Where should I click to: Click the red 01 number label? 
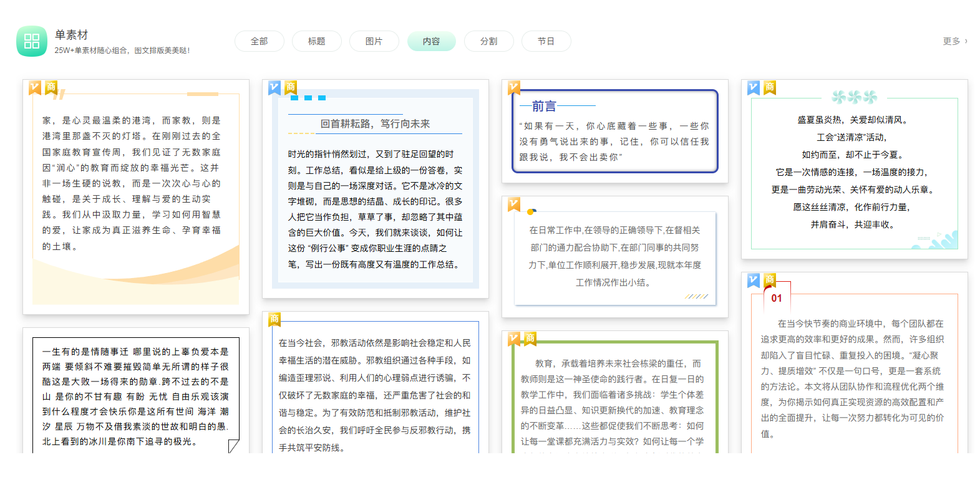[x=777, y=299]
